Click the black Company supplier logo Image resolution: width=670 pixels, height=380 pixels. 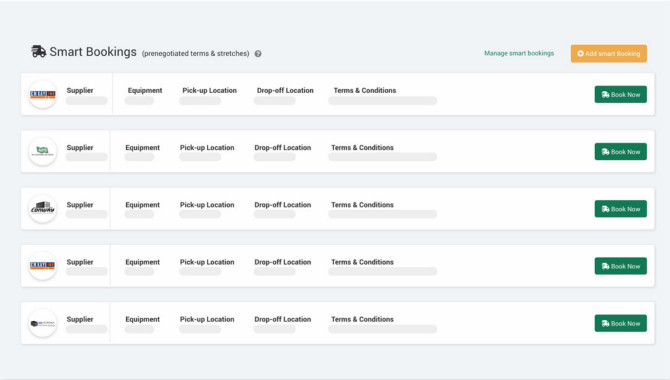pyautogui.click(x=42, y=209)
